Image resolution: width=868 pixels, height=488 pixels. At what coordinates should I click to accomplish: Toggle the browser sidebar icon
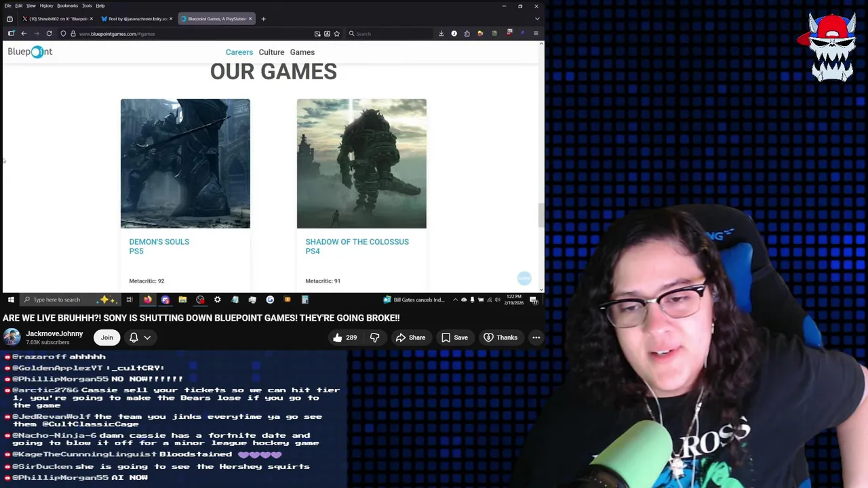pos(11,33)
